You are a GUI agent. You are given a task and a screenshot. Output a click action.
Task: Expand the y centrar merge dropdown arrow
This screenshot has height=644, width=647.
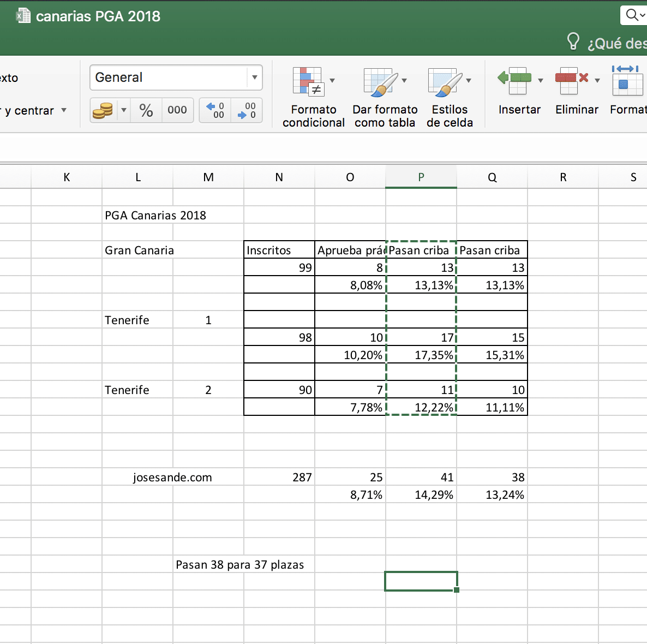click(x=64, y=110)
